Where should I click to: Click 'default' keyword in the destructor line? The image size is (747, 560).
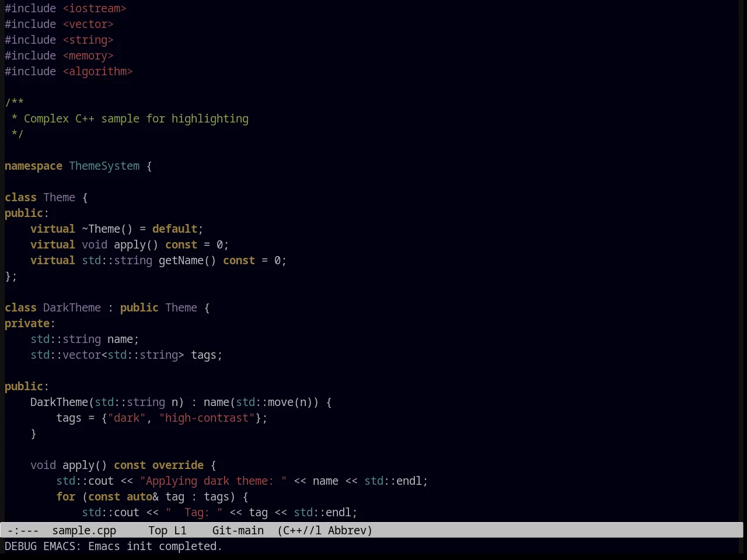pos(174,229)
